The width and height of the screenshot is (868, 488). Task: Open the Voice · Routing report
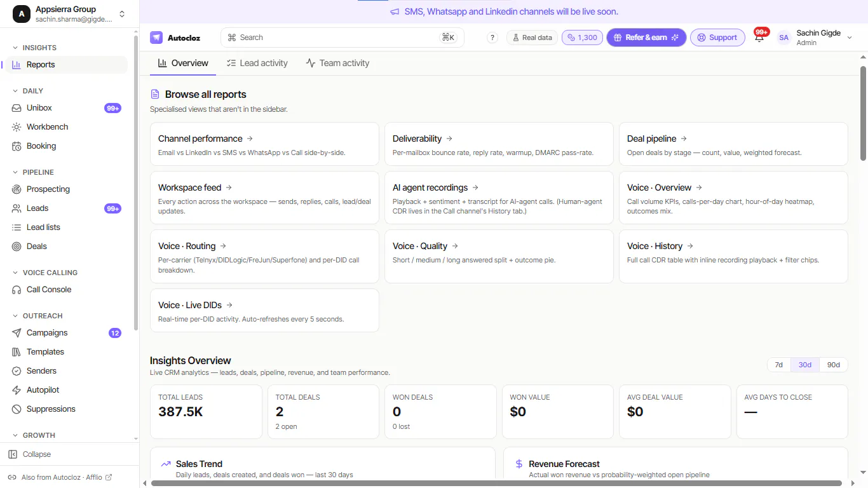264,256
